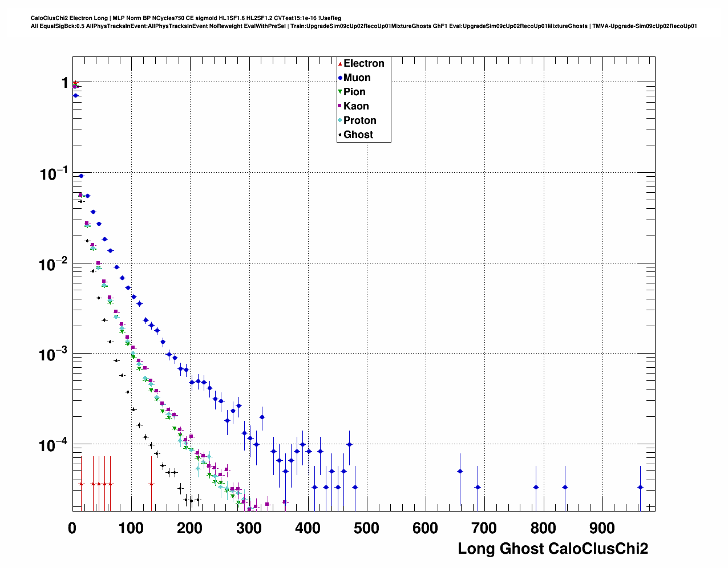728x568 pixels.
Task: Click the Electron legend label text
Action: coord(363,63)
